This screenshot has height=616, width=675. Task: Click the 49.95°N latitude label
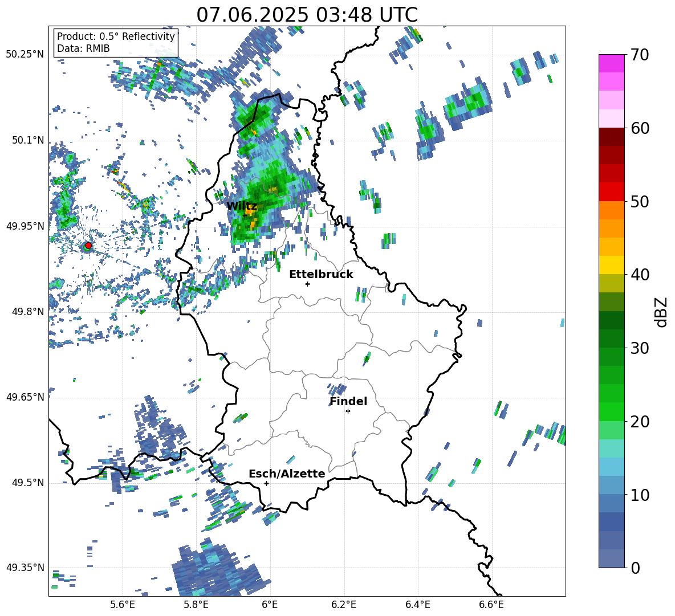tap(25, 226)
